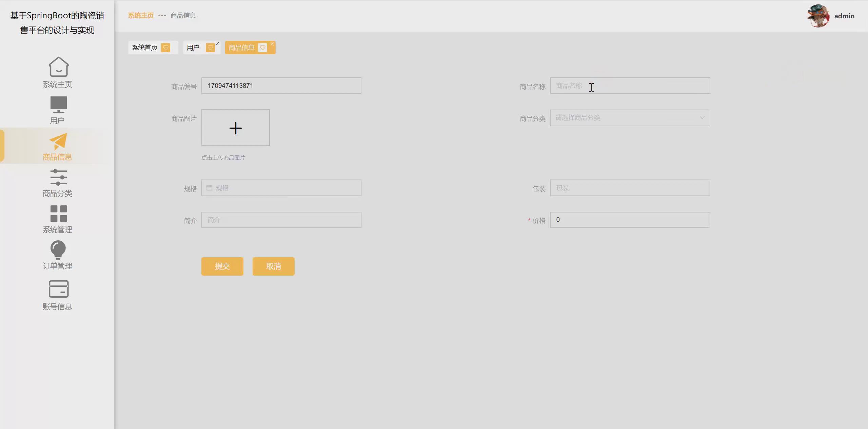868x429 pixels.
Task: Switch to the 系统首页 tab
Action: (x=145, y=48)
